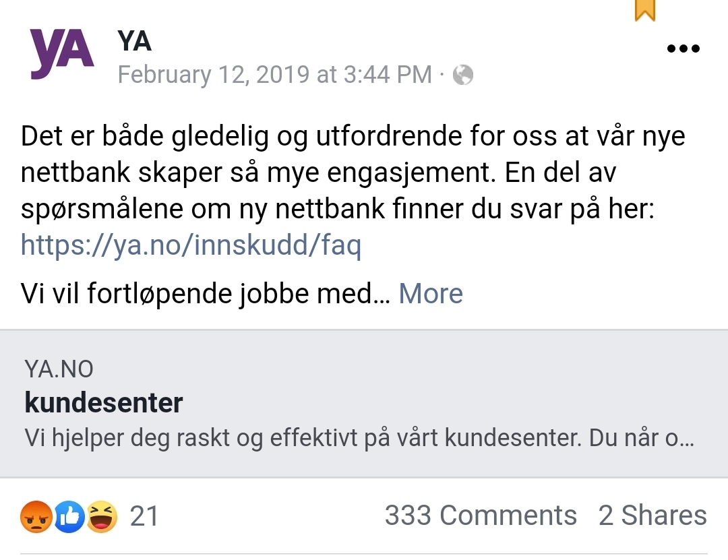The image size is (728, 560).
Task: Click the gray link preview card background
Action: pyautogui.click(x=364, y=404)
